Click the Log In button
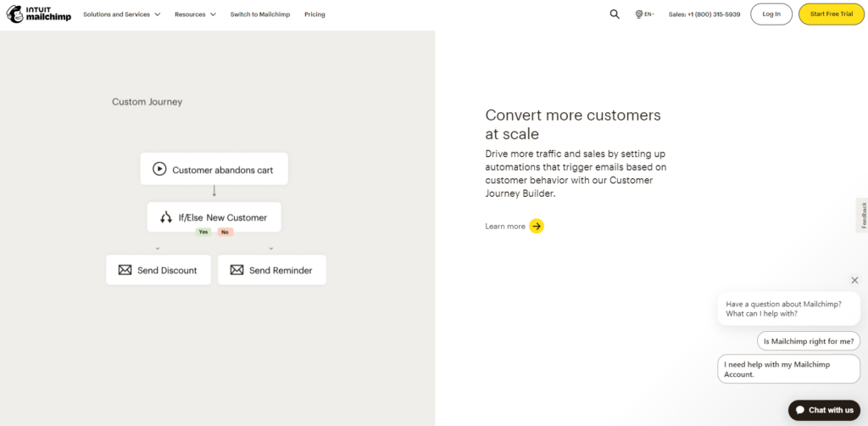868x426 pixels. click(771, 14)
